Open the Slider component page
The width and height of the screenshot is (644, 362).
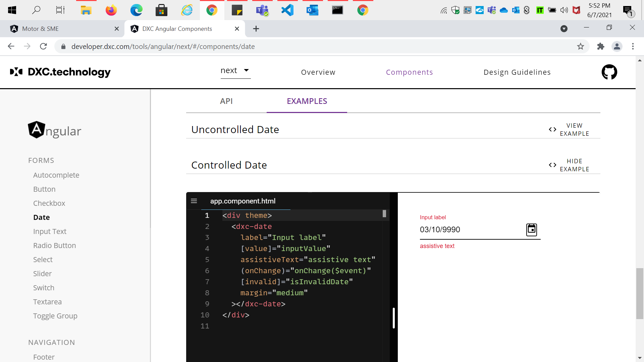point(42,274)
